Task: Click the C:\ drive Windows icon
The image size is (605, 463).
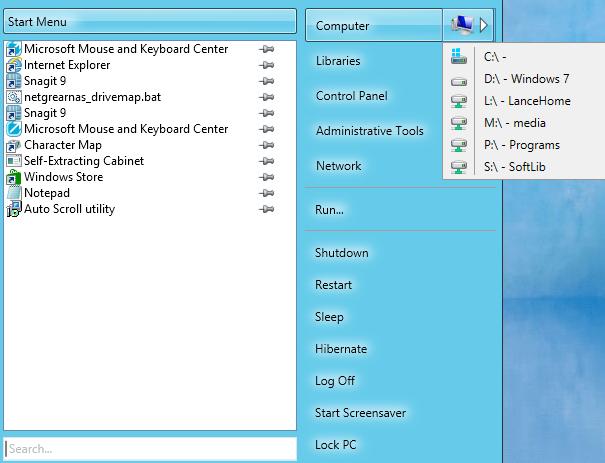Action: tap(459, 57)
